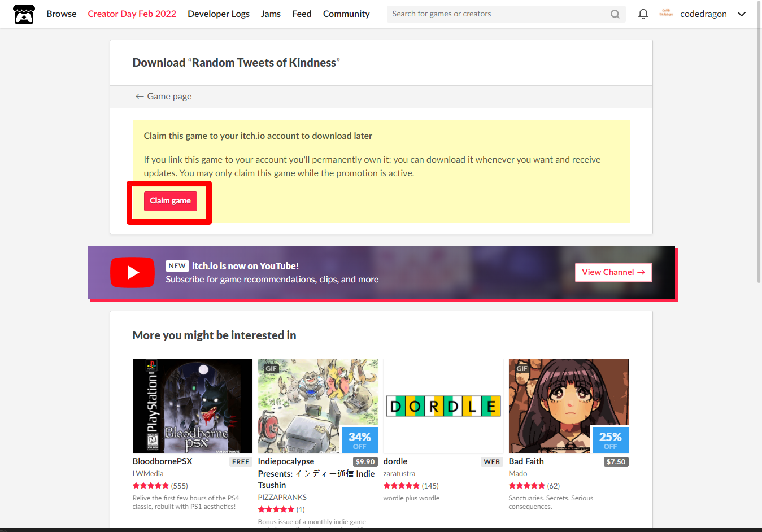Click the Bad Faith title link
Screen dimensions: 762x532
[x=526, y=461]
